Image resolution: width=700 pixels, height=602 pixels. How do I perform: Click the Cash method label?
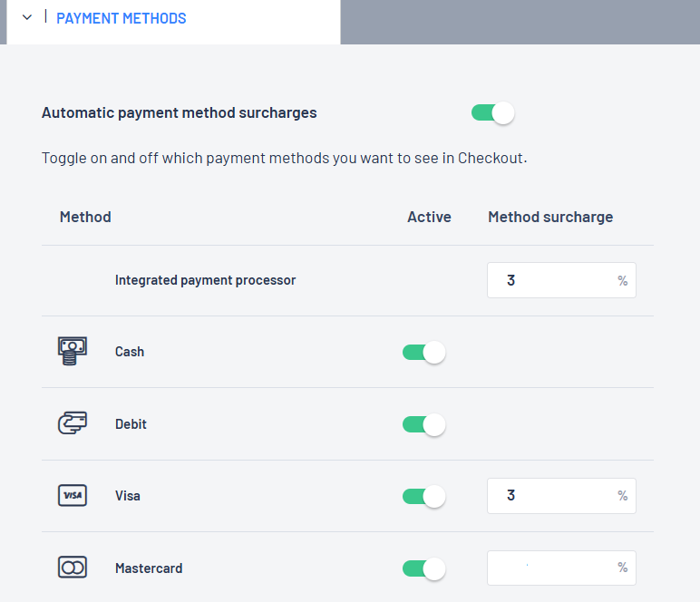tap(130, 352)
